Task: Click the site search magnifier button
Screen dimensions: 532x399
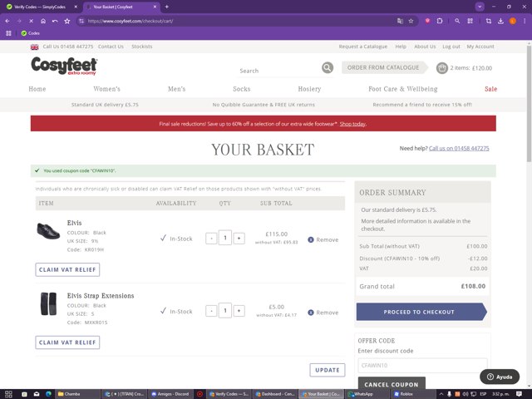Action: click(328, 67)
